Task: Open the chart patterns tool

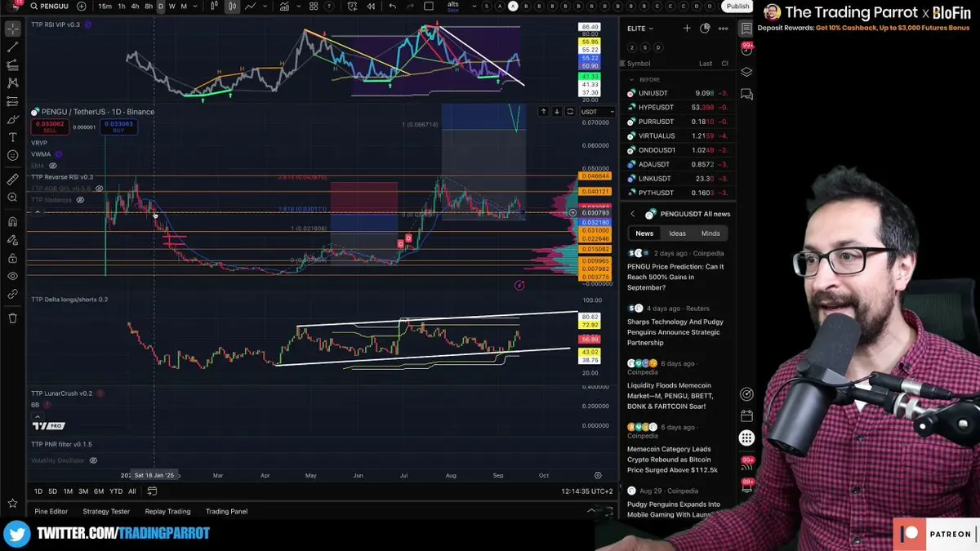Action: [x=12, y=83]
